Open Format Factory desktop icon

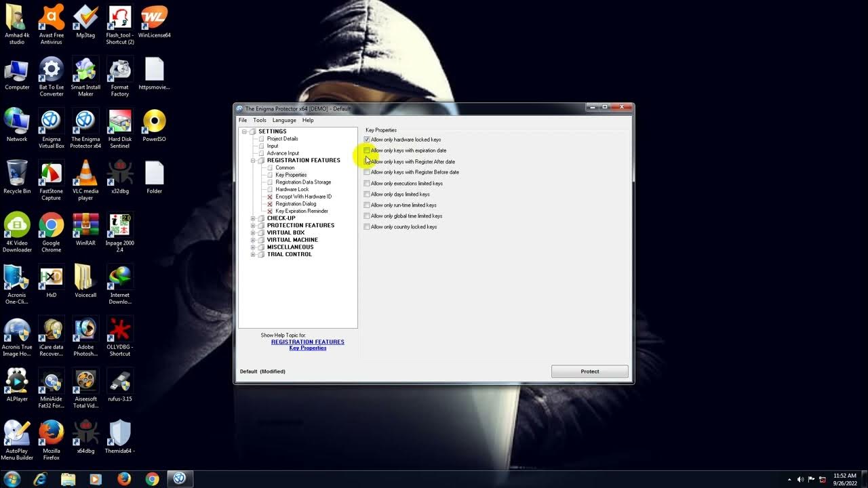pos(120,76)
